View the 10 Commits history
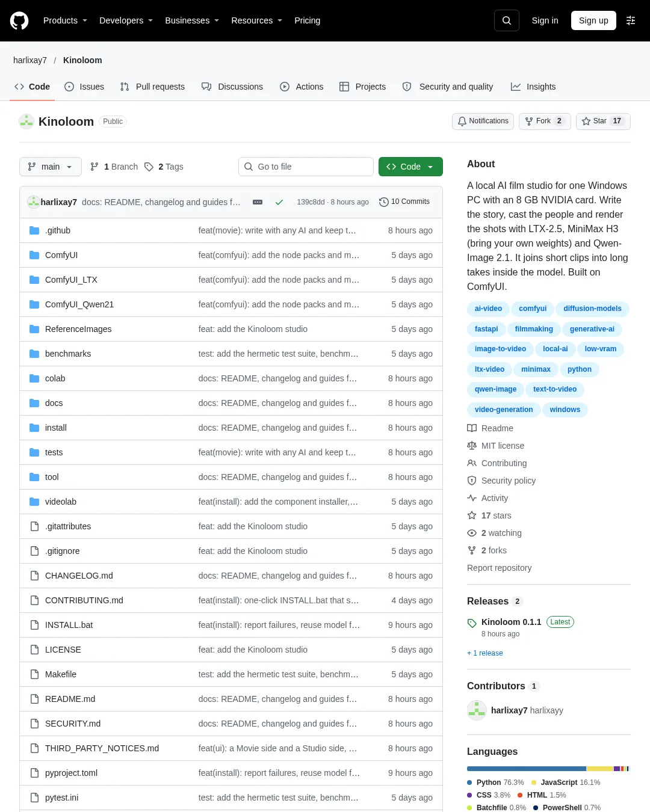The width and height of the screenshot is (650, 812). [x=404, y=202]
